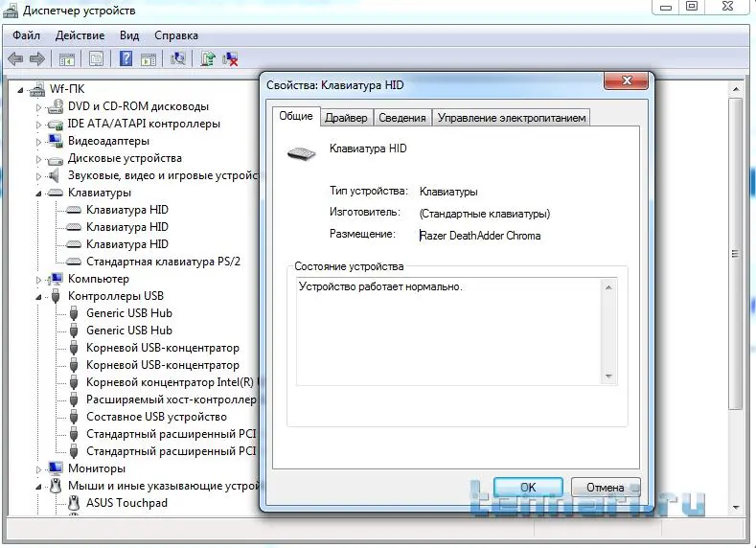Select ASUS Touchpad in the tree

click(x=126, y=503)
